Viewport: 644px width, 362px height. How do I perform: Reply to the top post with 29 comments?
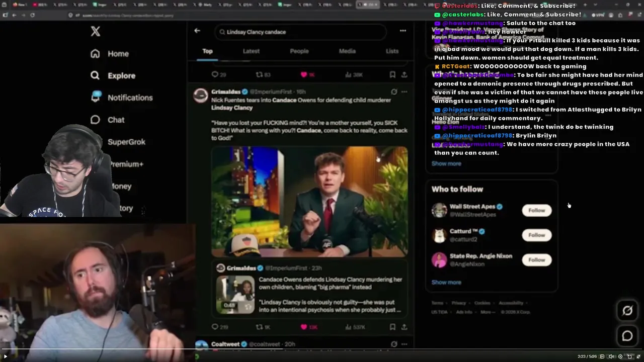(215, 74)
